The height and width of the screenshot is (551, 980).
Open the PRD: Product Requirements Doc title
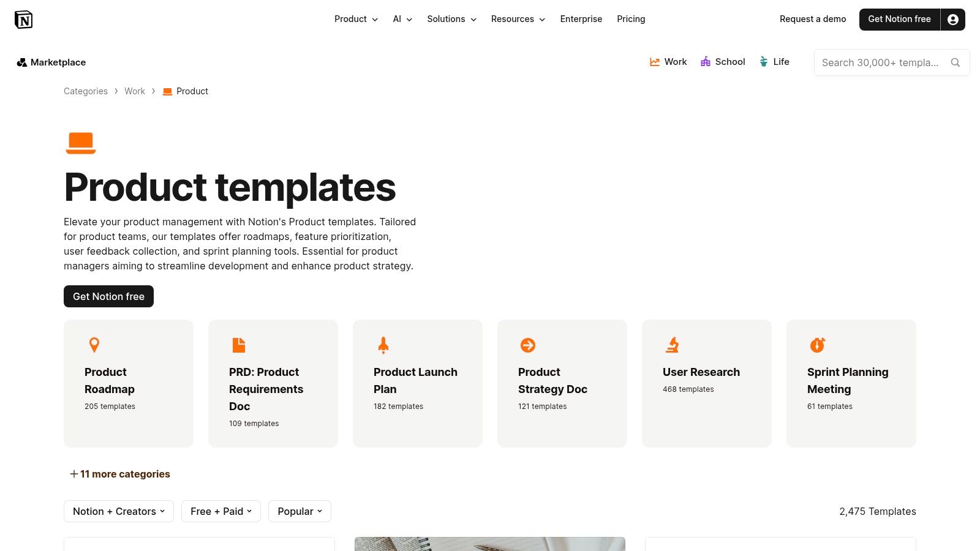pos(266,389)
